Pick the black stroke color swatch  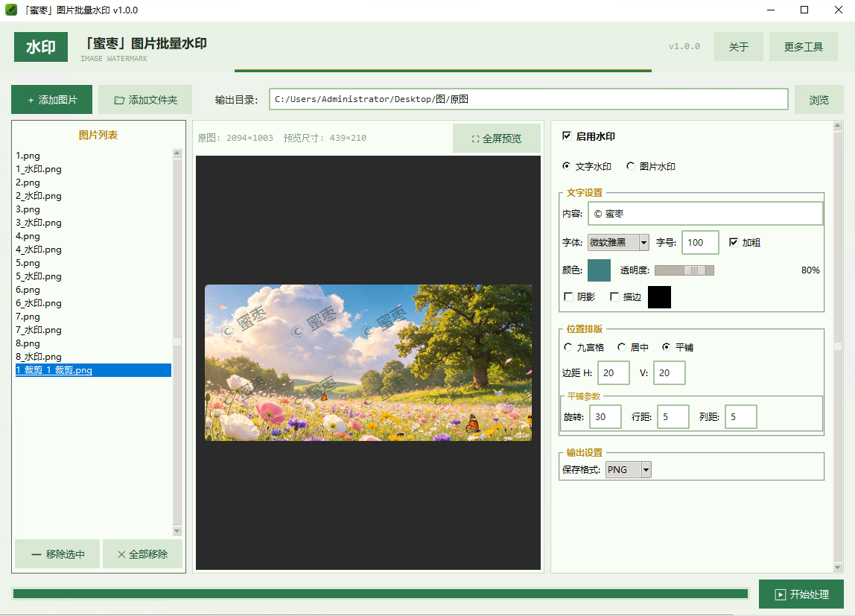[659, 297]
